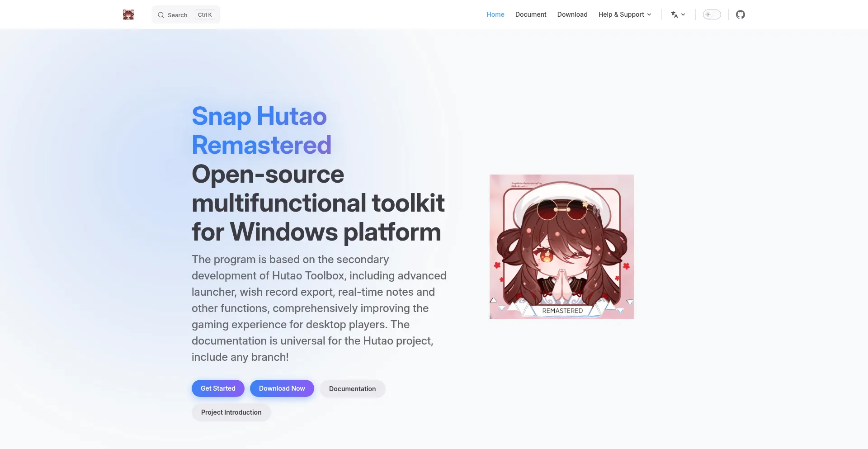This screenshot has height=449, width=868.
Task: Open the language translation menu
Action: coord(678,14)
